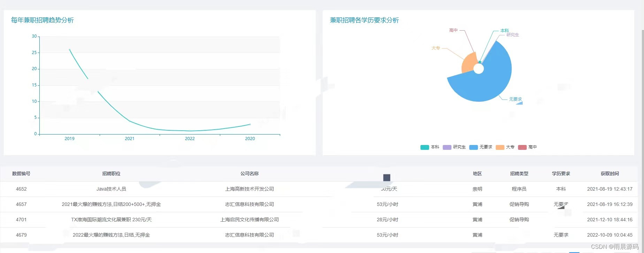Click the 招聘职位 column header
This screenshot has width=644, height=253.
tap(111, 174)
